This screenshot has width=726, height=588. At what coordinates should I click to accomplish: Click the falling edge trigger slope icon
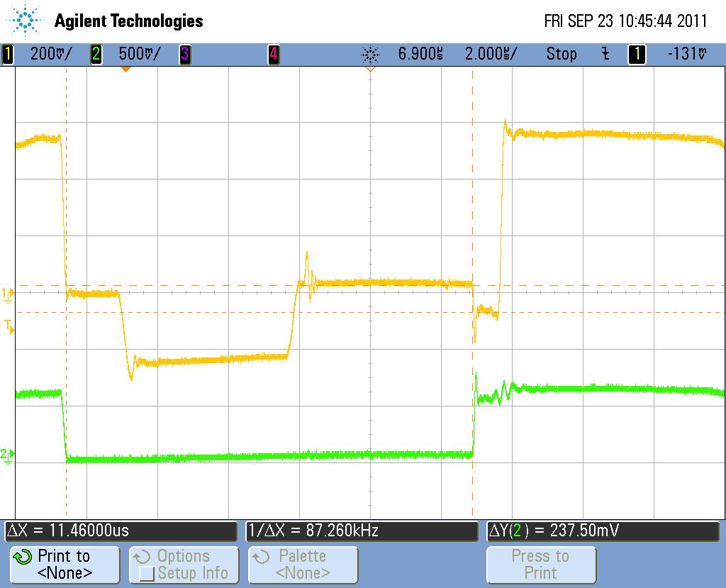coord(605,54)
